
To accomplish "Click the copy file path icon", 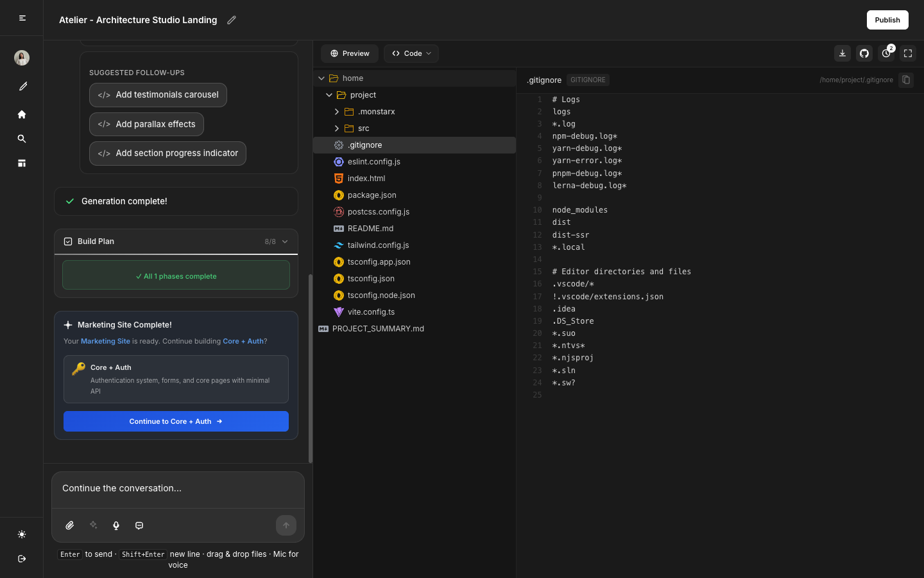I will tap(906, 80).
